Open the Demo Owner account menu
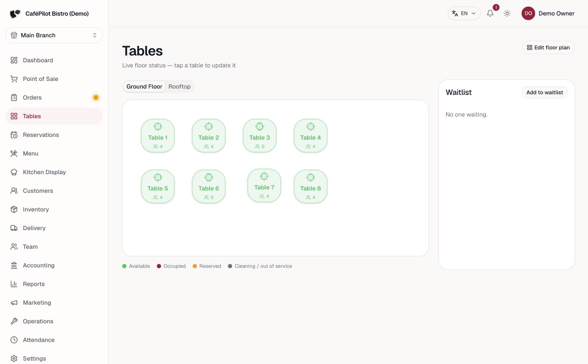The height and width of the screenshot is (364, 588). [548, 13]
